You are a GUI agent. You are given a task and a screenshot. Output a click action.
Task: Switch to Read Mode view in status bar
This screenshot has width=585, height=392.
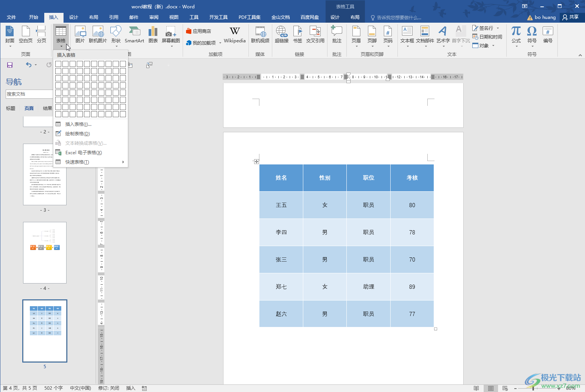(x=476, y=388)
